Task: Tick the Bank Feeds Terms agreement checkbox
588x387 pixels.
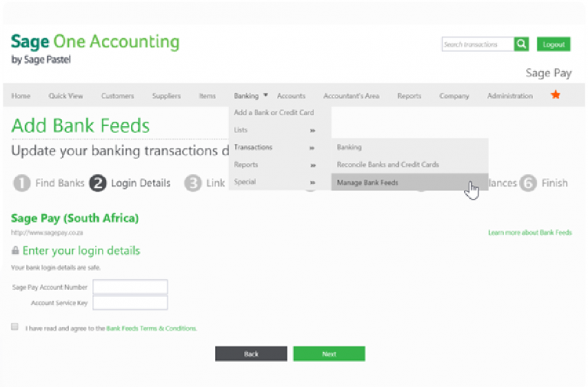Action: coord(15,327)
